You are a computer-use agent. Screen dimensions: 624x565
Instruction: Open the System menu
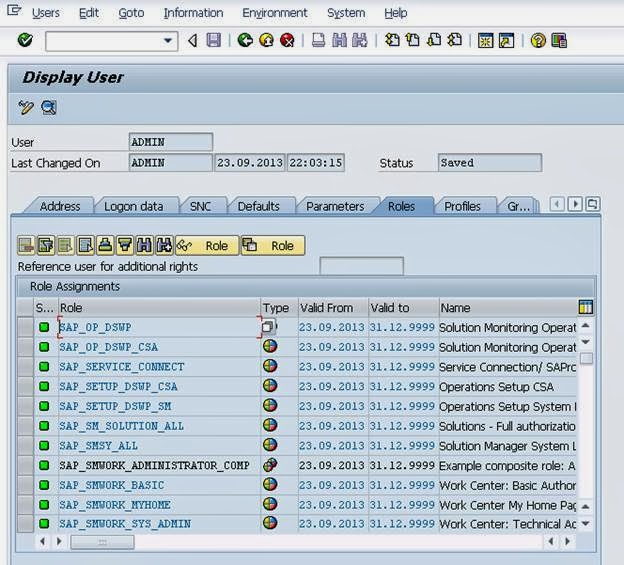(x=346, y=13)
